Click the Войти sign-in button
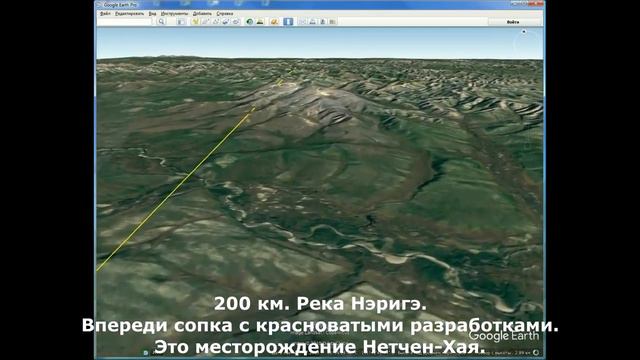The width and height of the screenshot is (640, 360). point(513,22)
